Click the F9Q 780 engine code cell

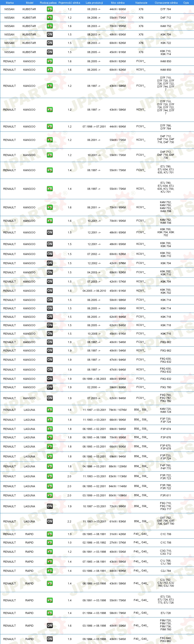(166, 387)
